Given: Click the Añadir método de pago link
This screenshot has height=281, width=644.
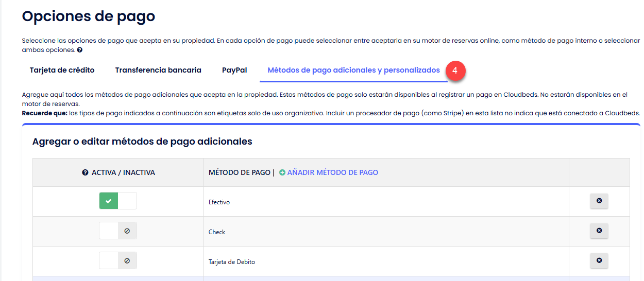Looking at the screenshot, I should point(332,173).
